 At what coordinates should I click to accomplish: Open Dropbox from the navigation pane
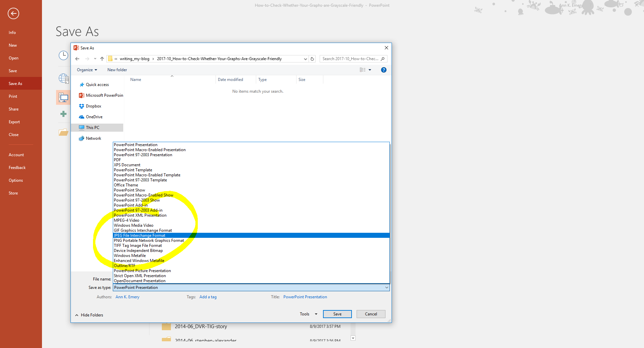coord(93,106)
